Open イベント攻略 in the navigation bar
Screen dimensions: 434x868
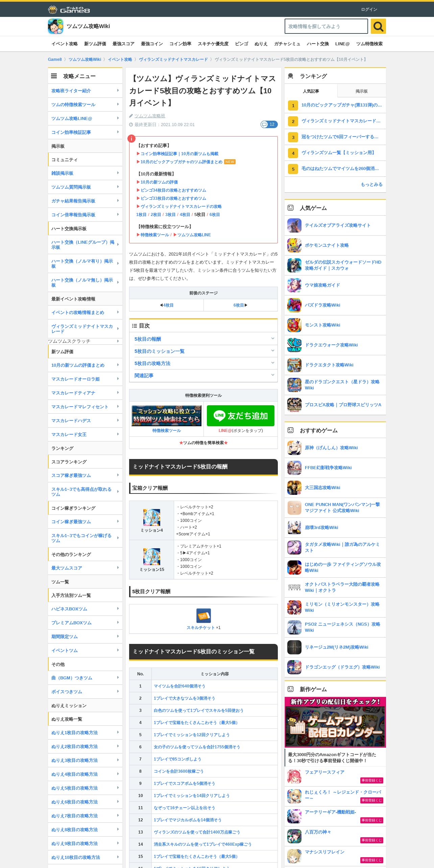pyautogui.click(x=65, y=44)
